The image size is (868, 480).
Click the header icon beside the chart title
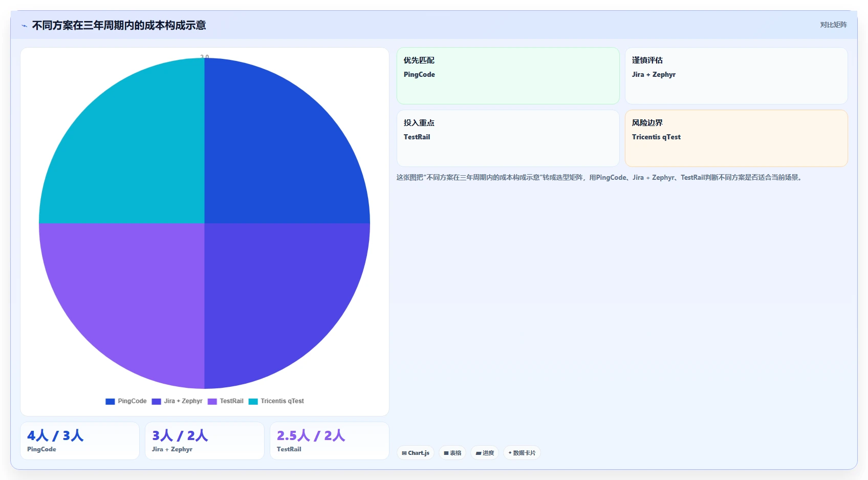coord(24,26)
